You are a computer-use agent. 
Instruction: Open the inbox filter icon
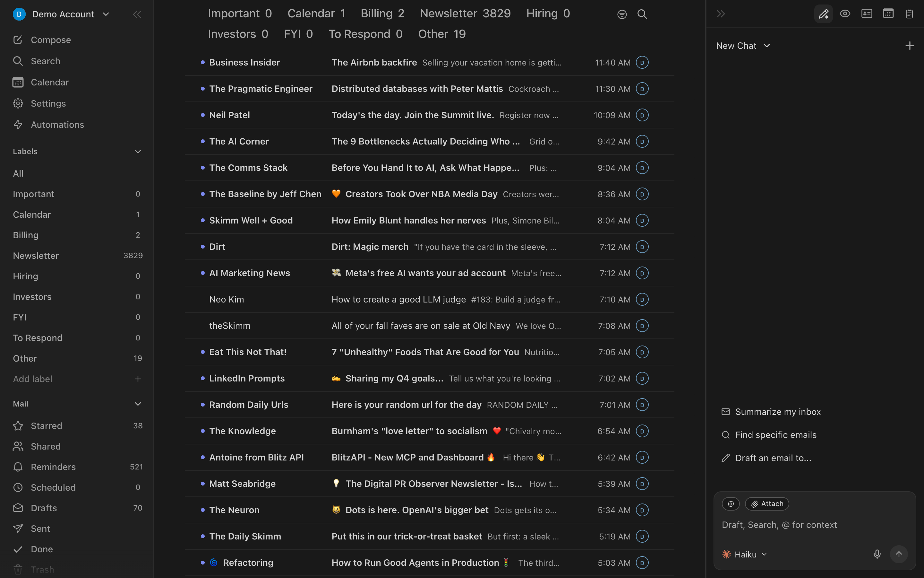[x=621, y=14]
